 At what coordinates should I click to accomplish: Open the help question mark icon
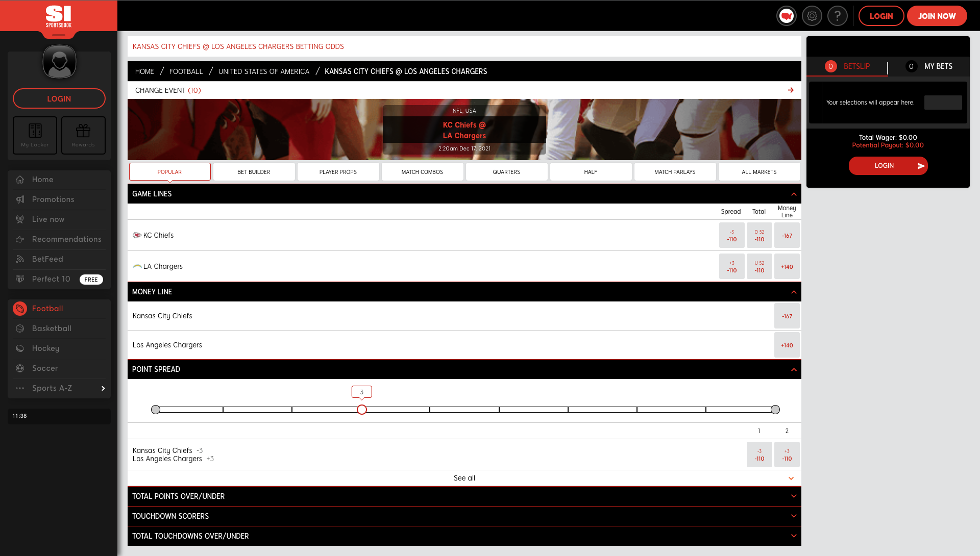tap(838, 16)
